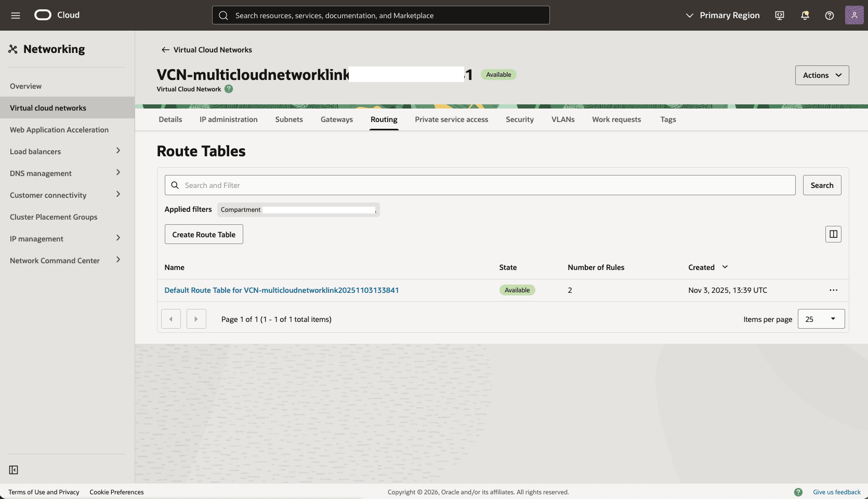The height and width of the screenshot is (499, 868).
Task: Open the notifications bell
Action: [804, 15]
